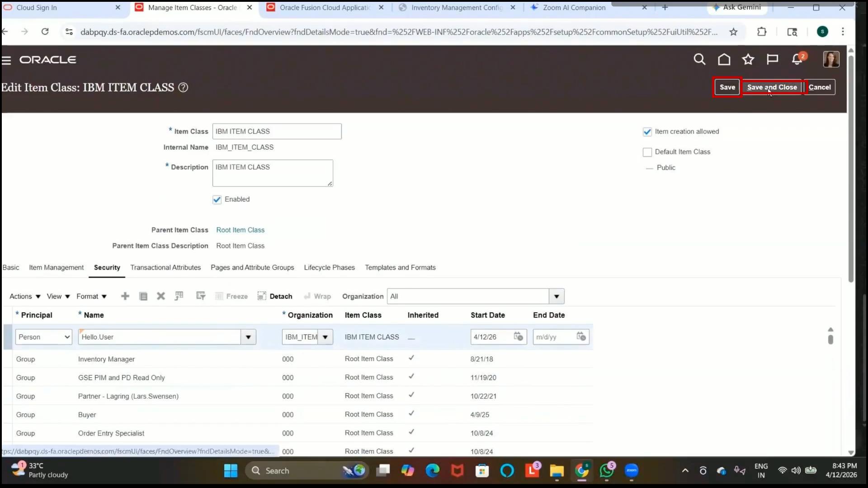Viewport: 868px width, 488px height.
Task: Open the Actions dropdown menu
Action: point(25,296)
